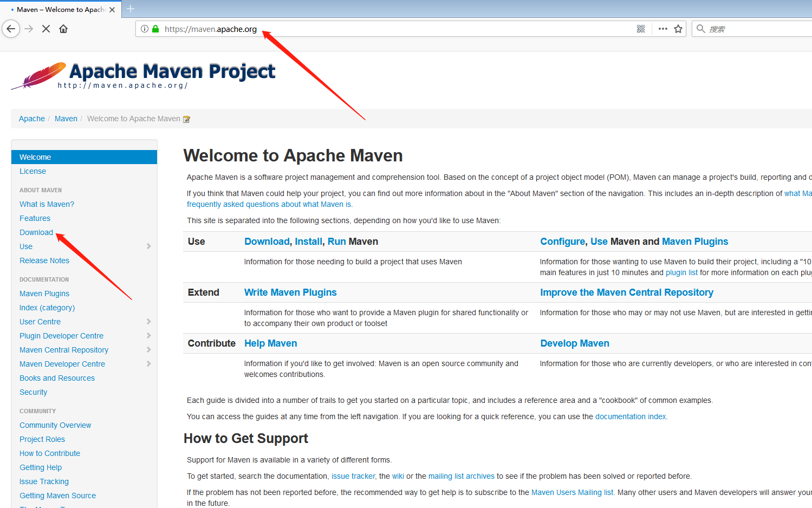Go to the Download sidebar link
Viewport: 812px width, 508px height.
[x=36, y=232]
